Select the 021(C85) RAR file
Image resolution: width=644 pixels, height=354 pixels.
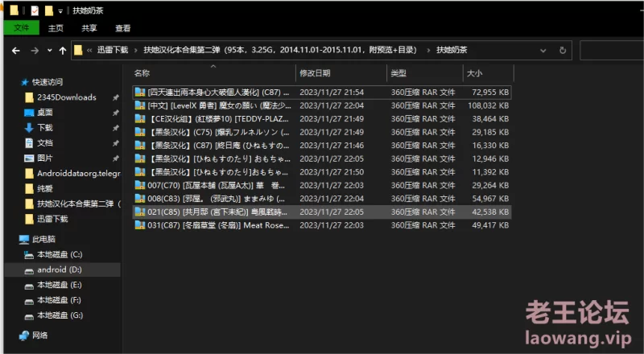tap(323, 212)
